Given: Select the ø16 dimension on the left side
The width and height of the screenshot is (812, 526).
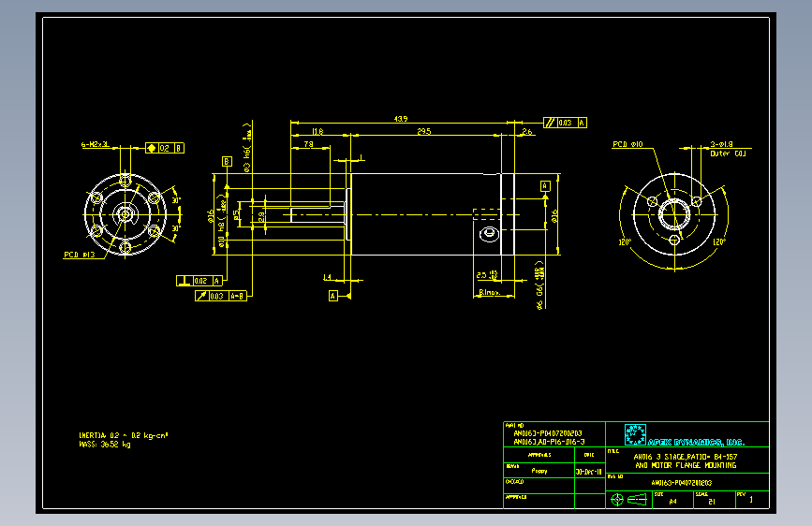Looking at the screenshot, I should (x=211, y=216).
